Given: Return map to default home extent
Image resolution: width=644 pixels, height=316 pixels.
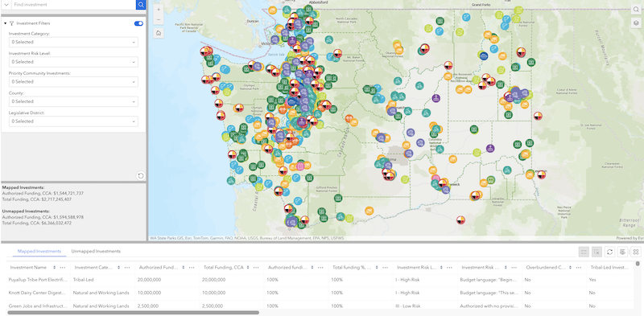Looking at the screenshot, I should pyautogui.click(x=159, y=33).
